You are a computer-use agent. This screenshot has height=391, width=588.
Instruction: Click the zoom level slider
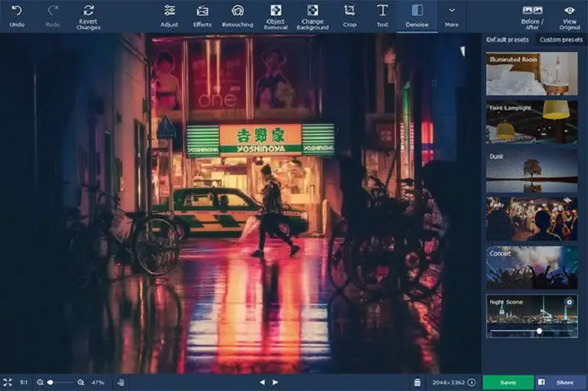[60, 382]
